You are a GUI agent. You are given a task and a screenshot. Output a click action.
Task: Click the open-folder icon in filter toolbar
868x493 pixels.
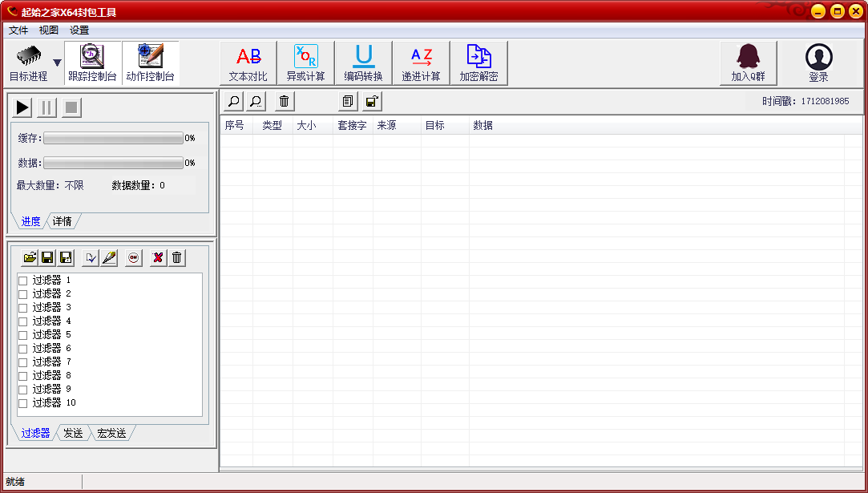click(30, 257)
